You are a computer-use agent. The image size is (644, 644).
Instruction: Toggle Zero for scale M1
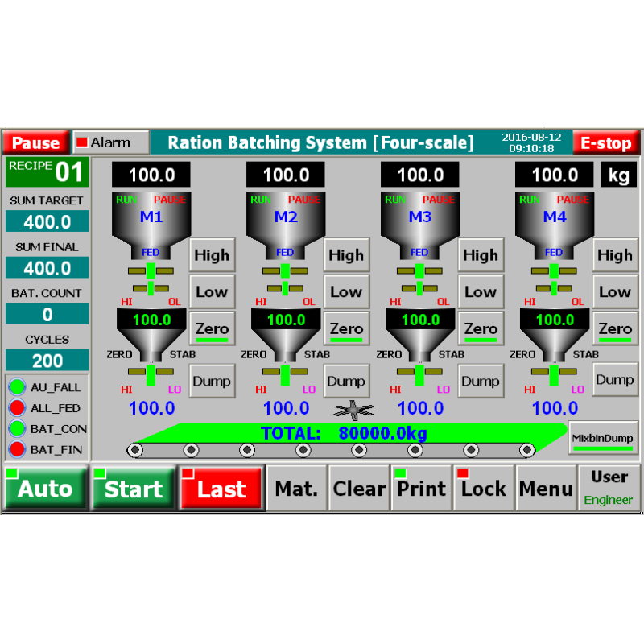212,328
